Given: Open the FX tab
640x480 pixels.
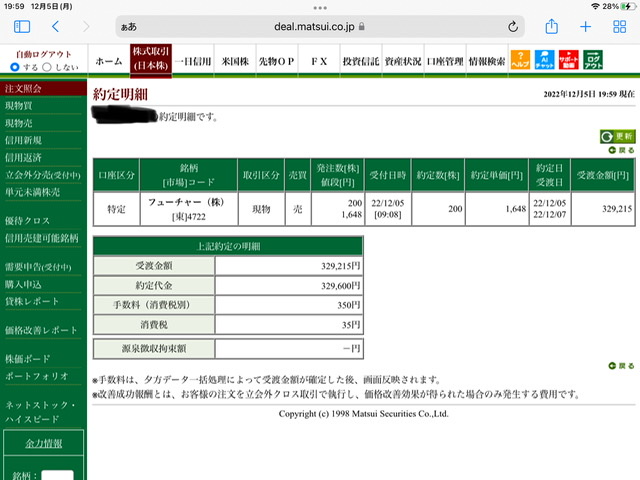Looking at the screenshot, I should pos(319,61).
